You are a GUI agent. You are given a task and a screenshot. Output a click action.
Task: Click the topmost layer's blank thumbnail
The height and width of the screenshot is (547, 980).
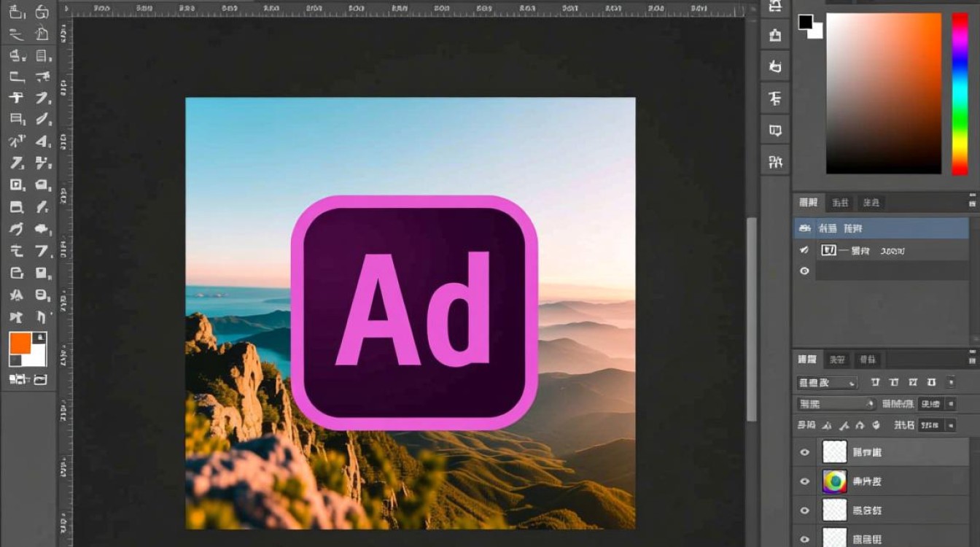[x=834, y=451]
